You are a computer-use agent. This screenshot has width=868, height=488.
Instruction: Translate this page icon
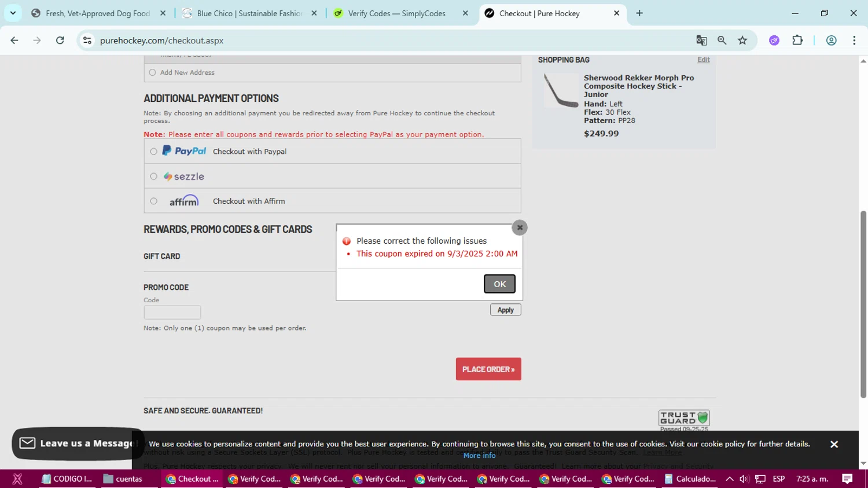click(x=701, y=41)
